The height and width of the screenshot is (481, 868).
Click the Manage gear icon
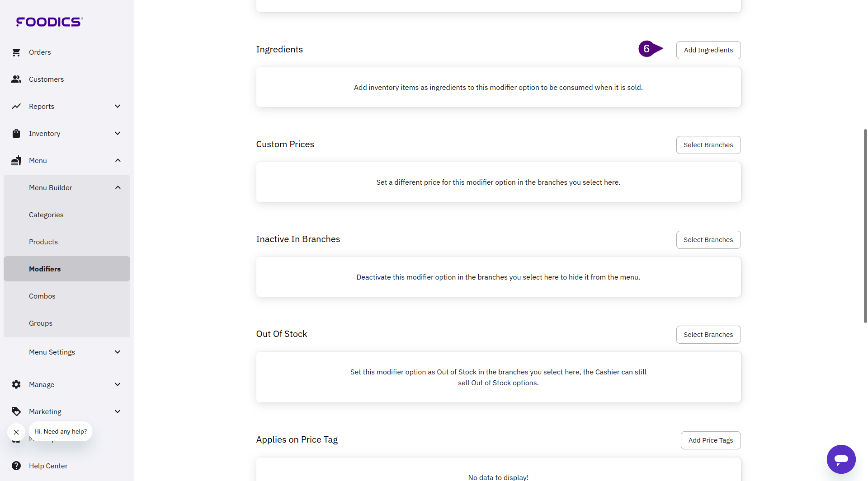click(x=16, y=385)
